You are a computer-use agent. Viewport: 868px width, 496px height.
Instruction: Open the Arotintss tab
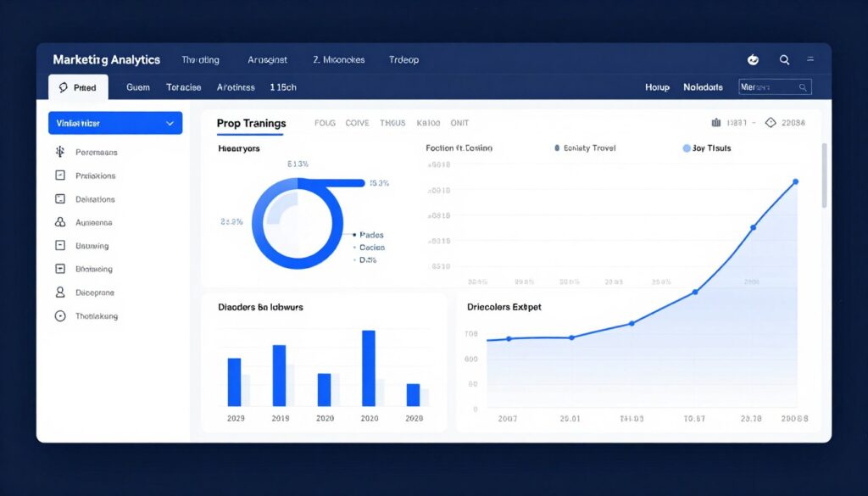[x=236, y=87]
